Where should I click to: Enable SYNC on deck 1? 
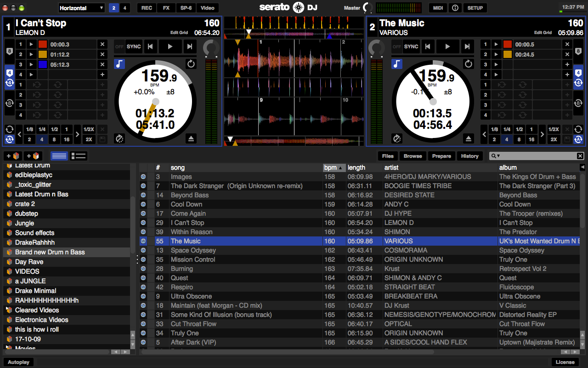point(134,46)
